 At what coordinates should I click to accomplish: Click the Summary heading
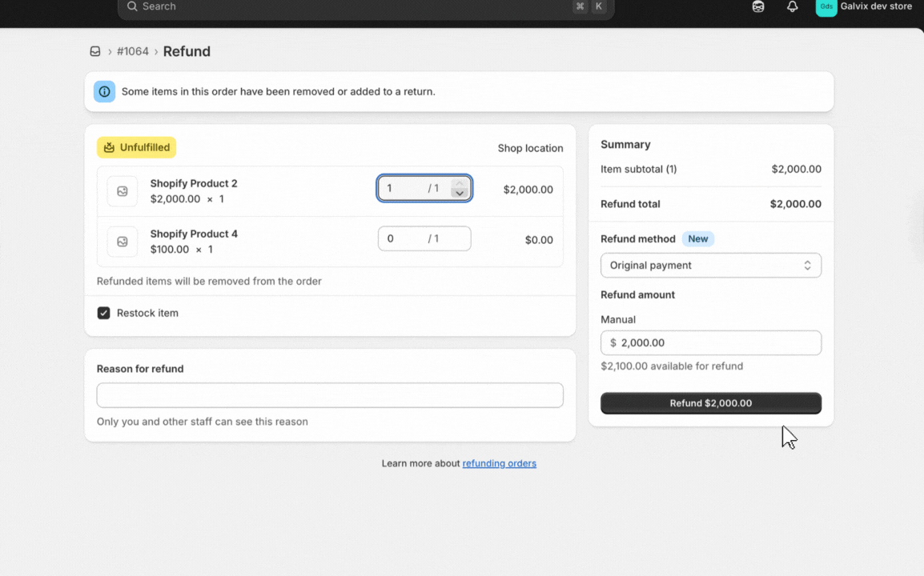coord(625,144)
